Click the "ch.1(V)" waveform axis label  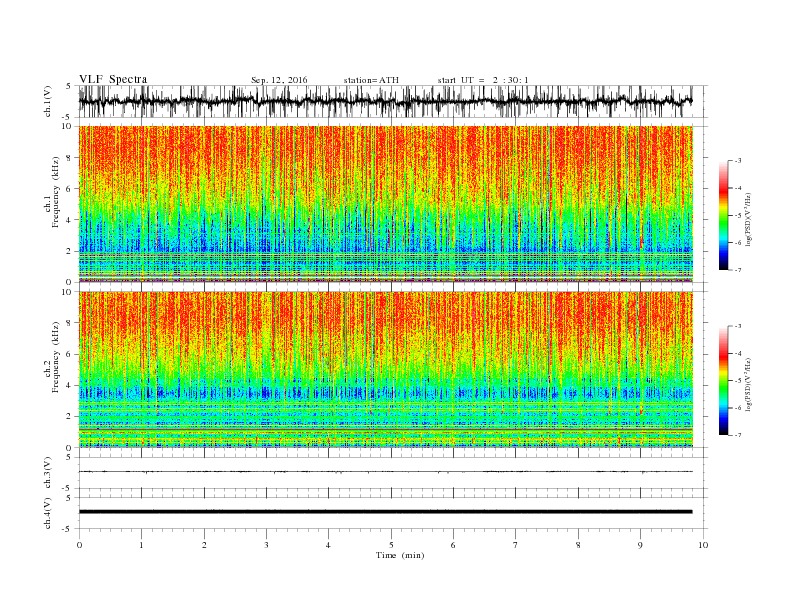[48, 101]
